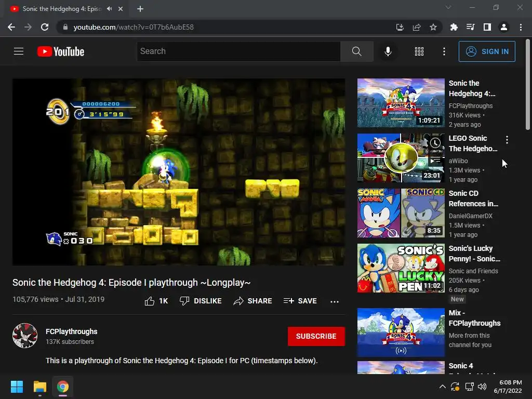Click the DISLIKE button
The image size is (532, 399).
201,301
